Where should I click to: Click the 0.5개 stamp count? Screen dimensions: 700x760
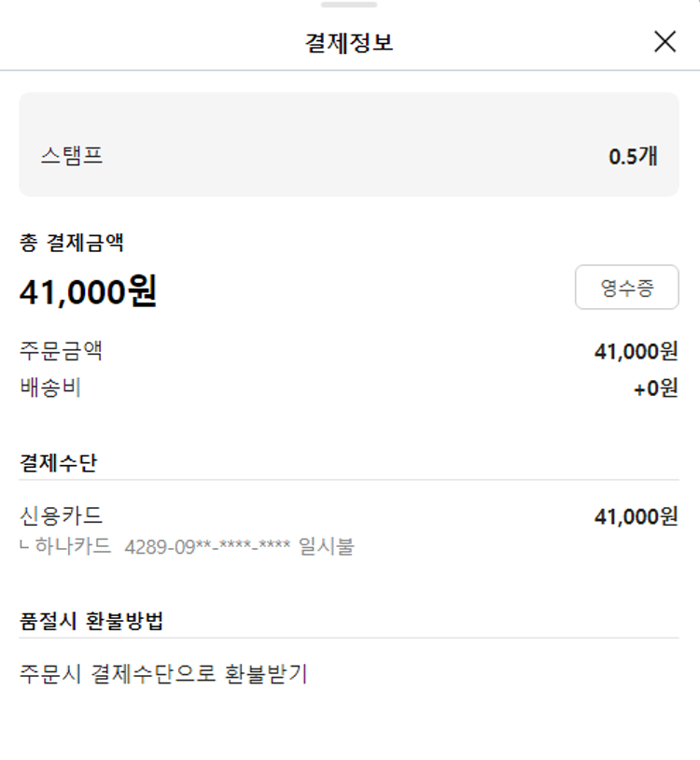[x=633, y=157]
